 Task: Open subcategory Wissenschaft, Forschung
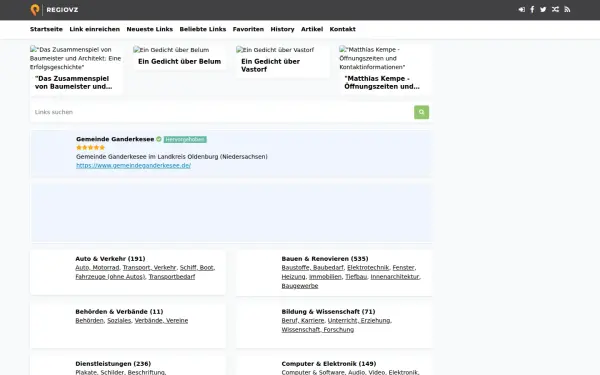point(318,330)
